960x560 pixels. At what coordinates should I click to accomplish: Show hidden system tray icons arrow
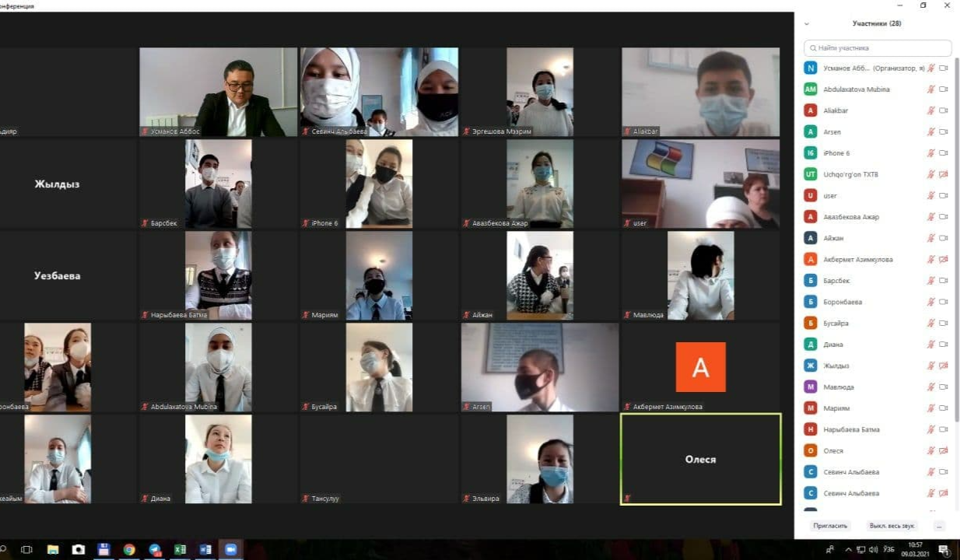(x=848, y=549)
